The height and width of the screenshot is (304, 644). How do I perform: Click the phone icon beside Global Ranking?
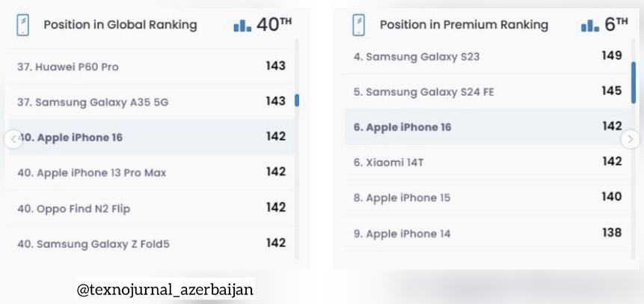point(22,25)
